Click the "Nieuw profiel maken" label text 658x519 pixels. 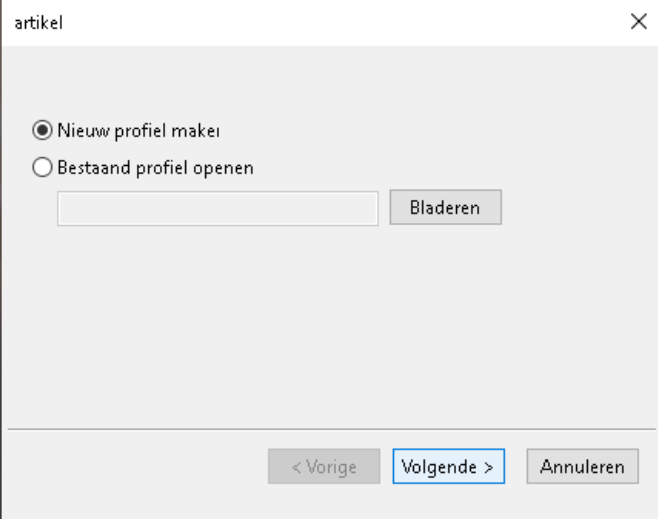142,130
